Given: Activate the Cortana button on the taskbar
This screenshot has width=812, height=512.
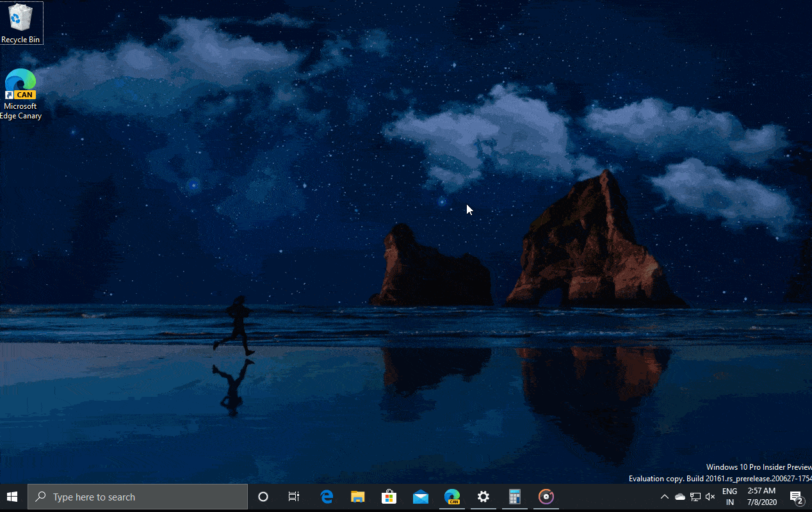Looking at the screenshot, I should point(263,497).
